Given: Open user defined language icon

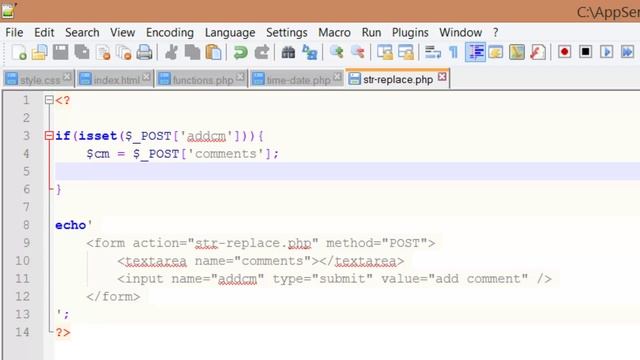Looking at the screenshot, I should point(496,53).
